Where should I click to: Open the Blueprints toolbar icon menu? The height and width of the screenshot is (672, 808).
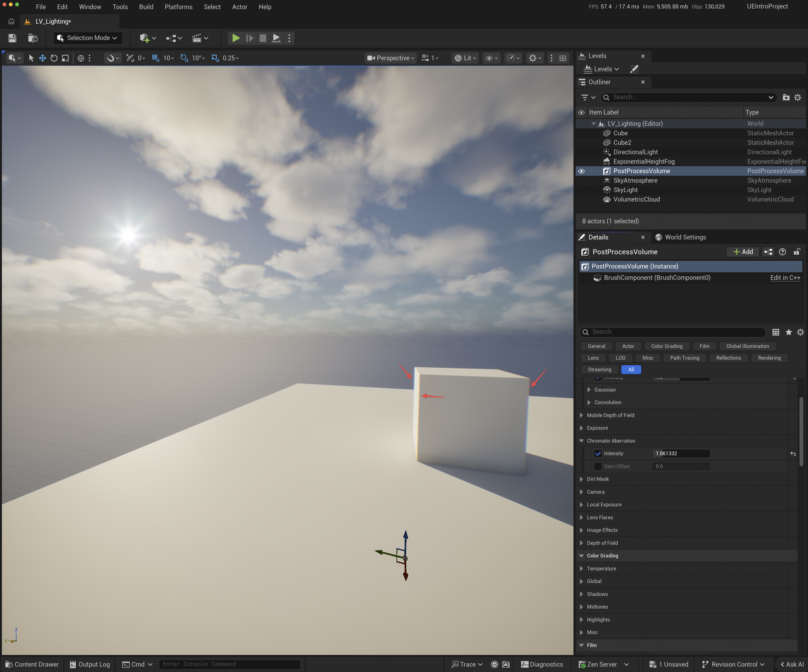(174, 38)
